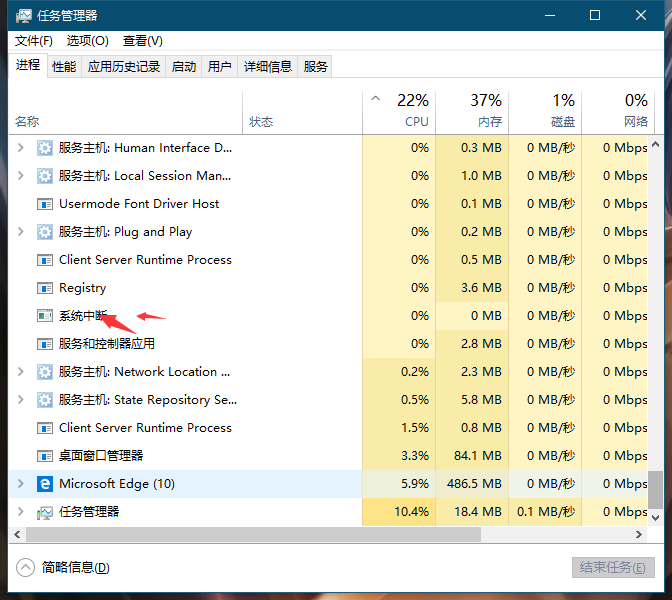
Task: Sort processes by 内存 column header
Action: (488, 110)
